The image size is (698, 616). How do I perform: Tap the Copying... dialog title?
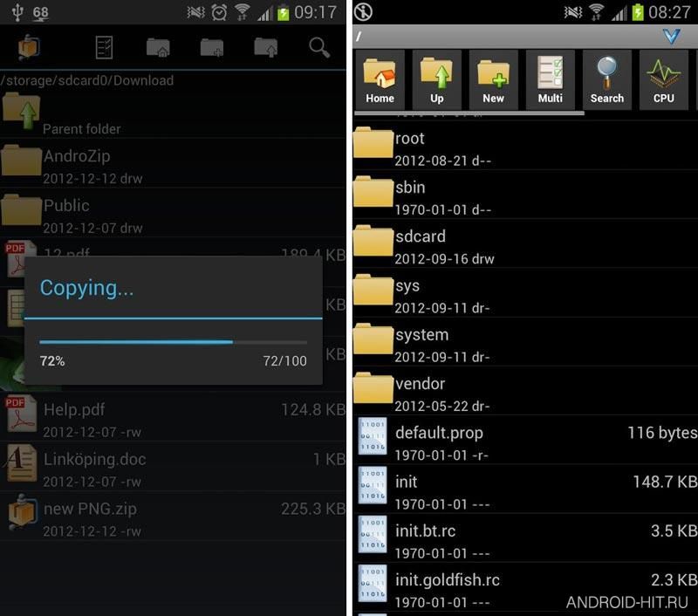tap(86, 288)
